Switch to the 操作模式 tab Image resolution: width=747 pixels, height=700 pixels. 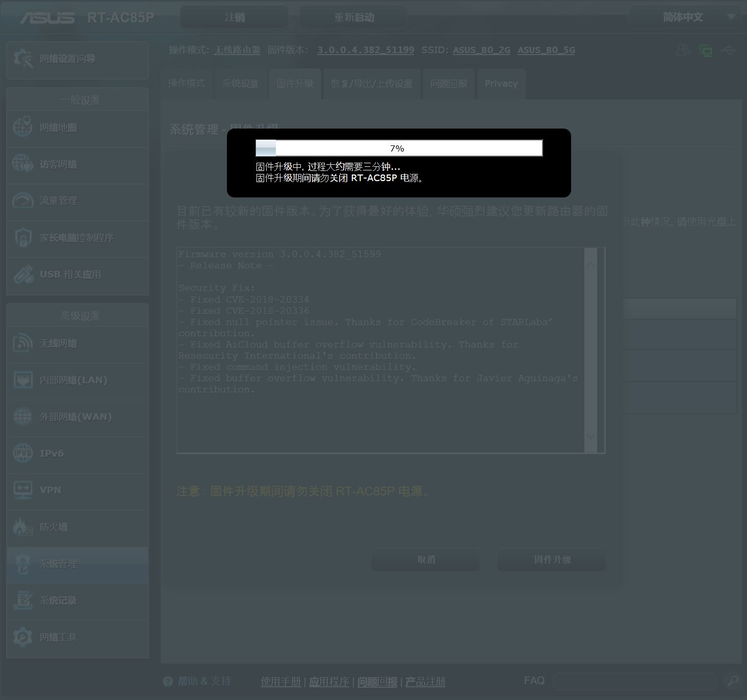187,84
